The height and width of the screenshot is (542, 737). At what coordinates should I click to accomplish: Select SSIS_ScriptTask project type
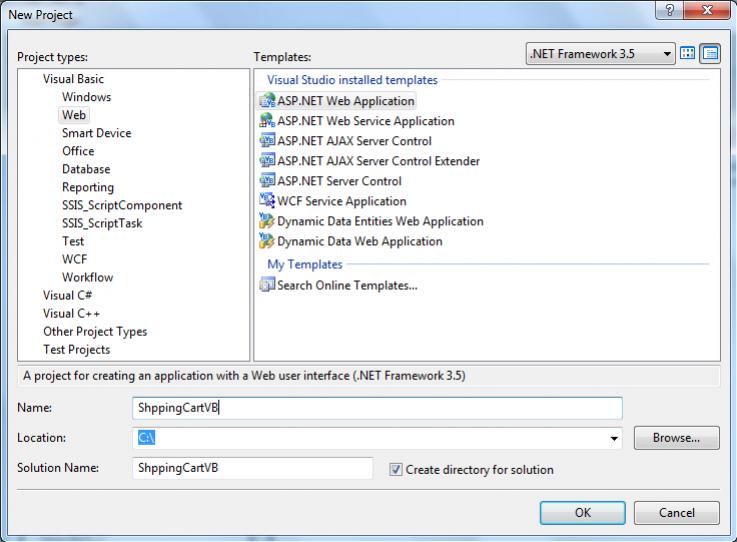click(102, 223)
